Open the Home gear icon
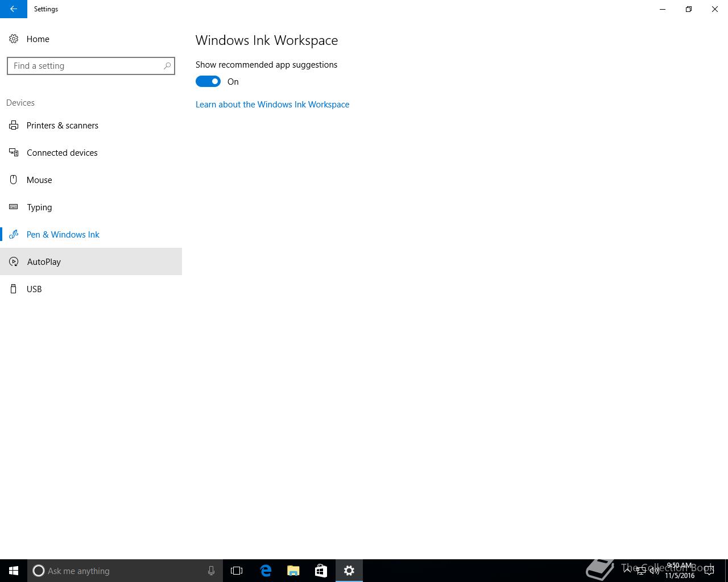Image resolution: width=728 pixels, height=582 pixels. [x=14, y=39]
